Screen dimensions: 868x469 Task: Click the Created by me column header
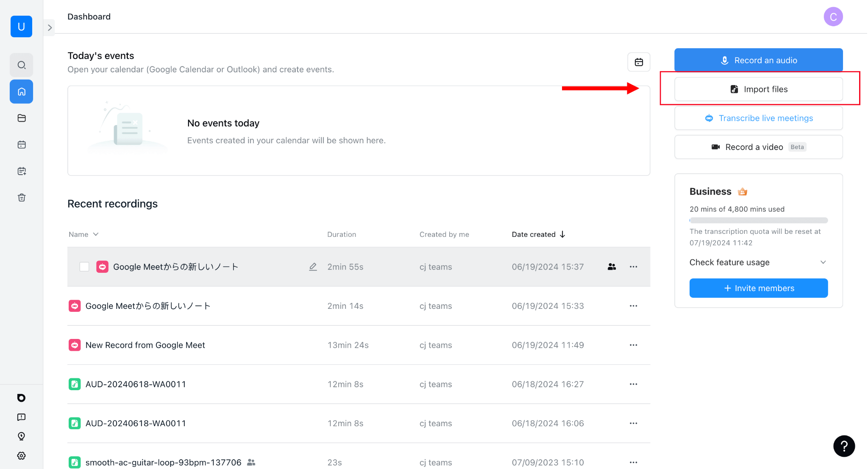pyautogui.click(x=444, y=234)
